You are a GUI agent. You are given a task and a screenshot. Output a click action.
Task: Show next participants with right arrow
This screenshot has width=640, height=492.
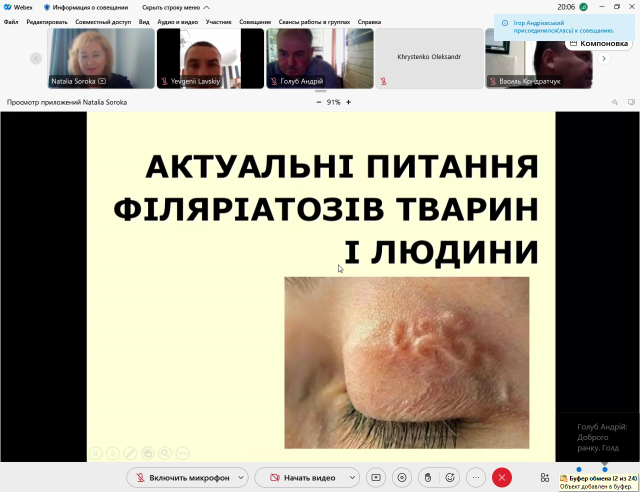604,59
